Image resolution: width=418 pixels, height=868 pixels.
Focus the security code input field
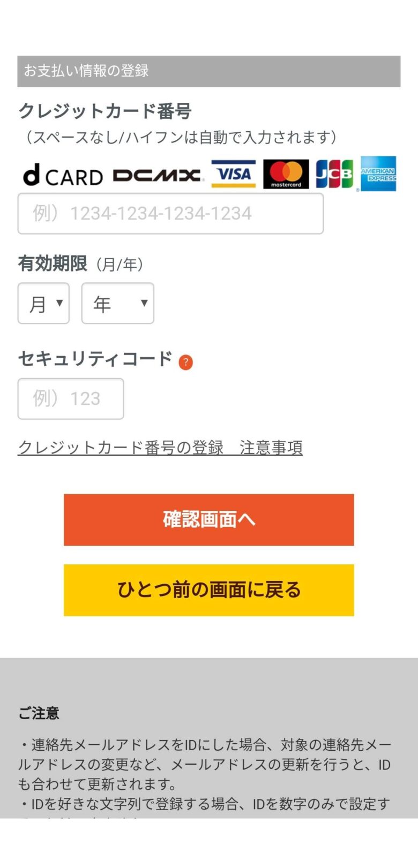(x=71, y=399)
